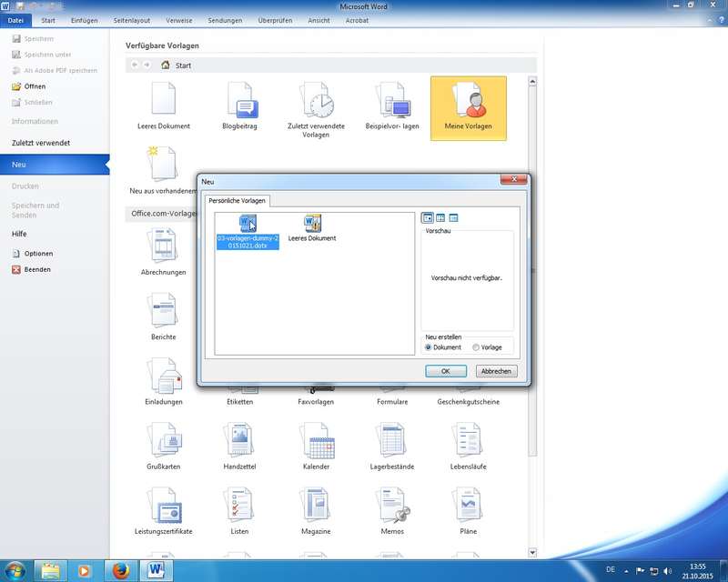The width and height of the screenshot is (728, 582).
Task: Select the Leeres Dokument template in dialog
Action: click(312, 227)
